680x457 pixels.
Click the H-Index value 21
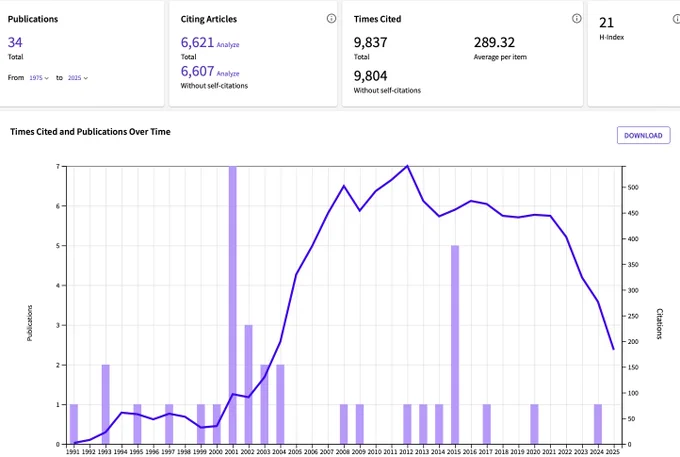606,23
